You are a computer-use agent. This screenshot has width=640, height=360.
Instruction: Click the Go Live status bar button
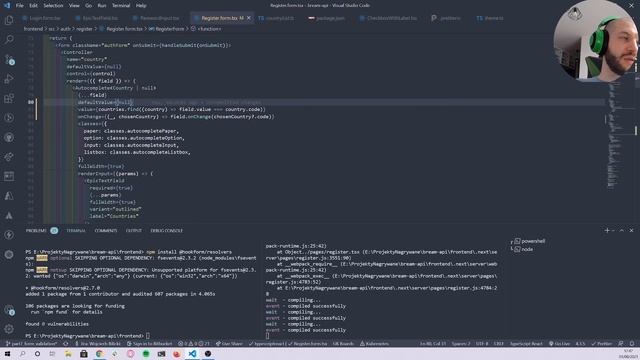click(x=559, y=344)
